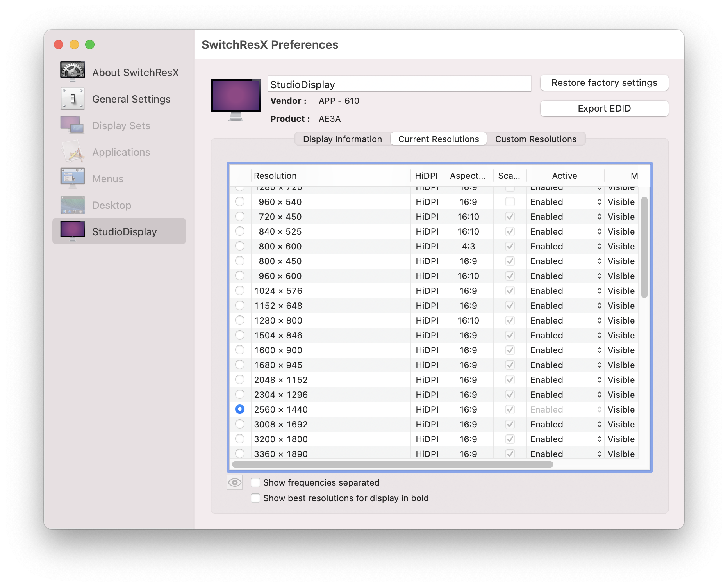Open Active dropdown for 3008 × 1692
Image resolution: width=728 pixels, height=587 pixels.
pyautogui.click(x=566, y=424)
